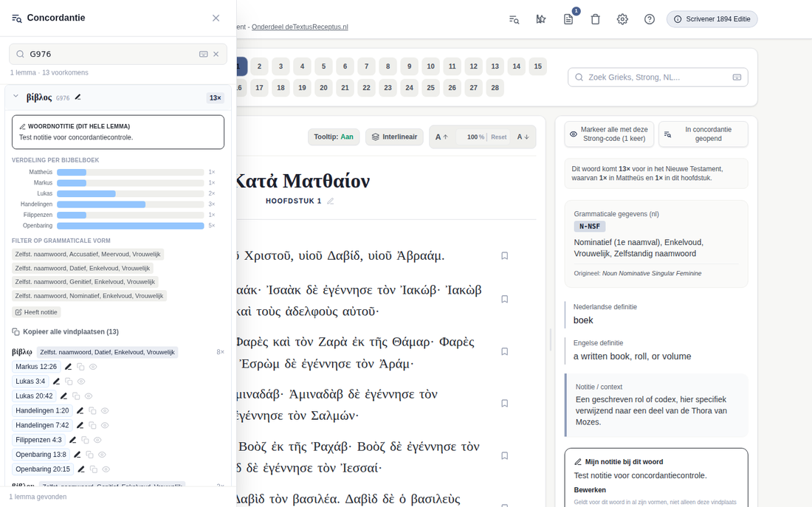Image resolution: width=812 pixels, height=507 pixels.
Task: Open the Onderdeel deTextusReceptus.nl link
Action: pyautogui.click(x=300, y=27)
